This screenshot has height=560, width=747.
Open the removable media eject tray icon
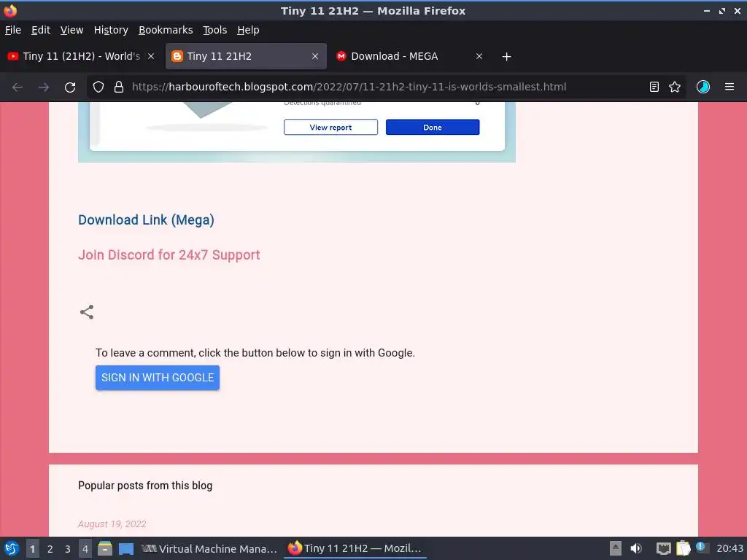(616, 548)
